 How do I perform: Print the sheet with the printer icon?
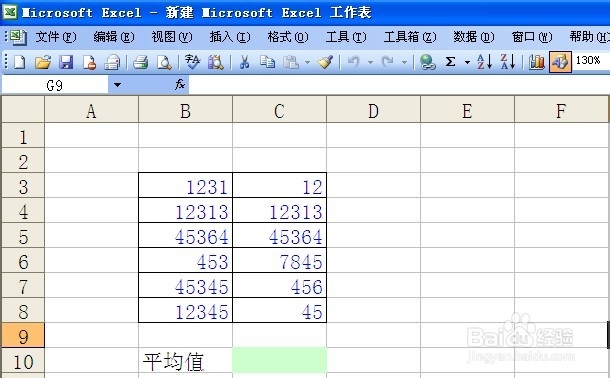pyautogui.click(x=140, y=62)
